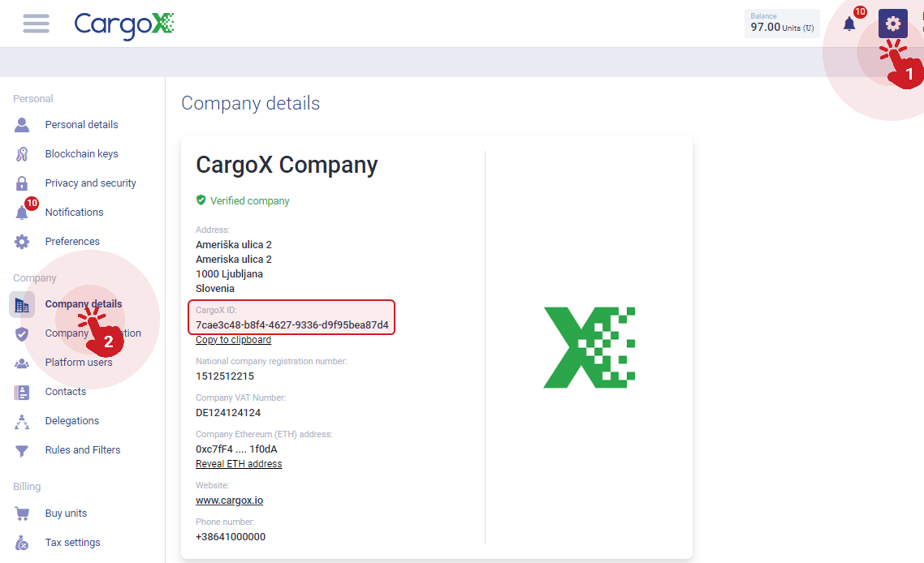Click the Privacy and security lock icon
The width and height of the screenshot is (924, 563).
(22, 183)
